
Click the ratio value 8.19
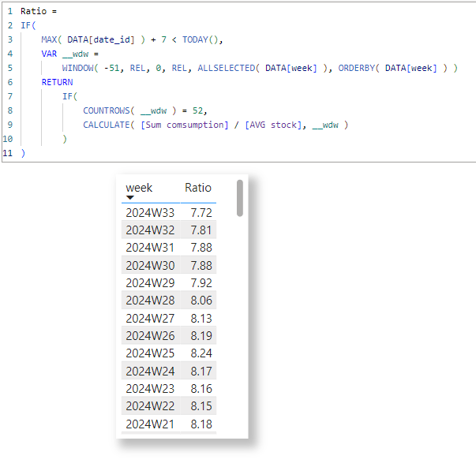(201, 335)
